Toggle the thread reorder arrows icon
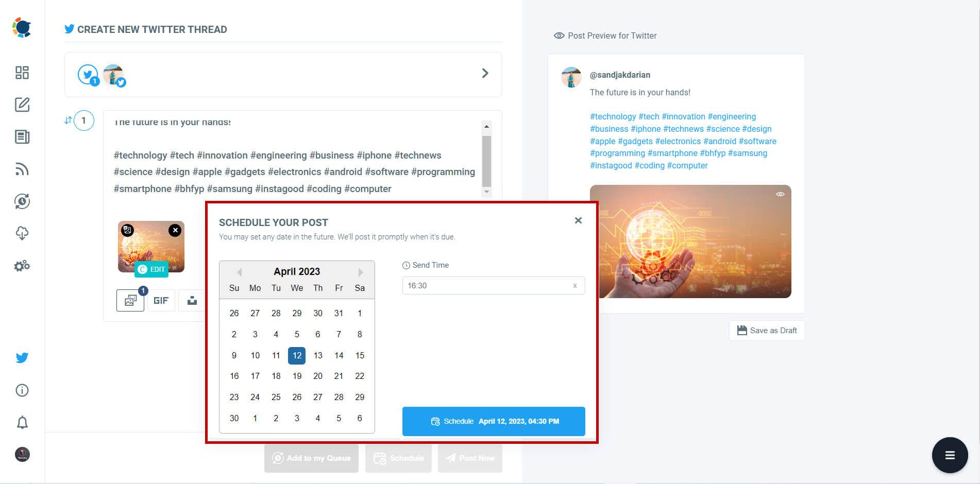980x484 pixels. tap(67, 120)
